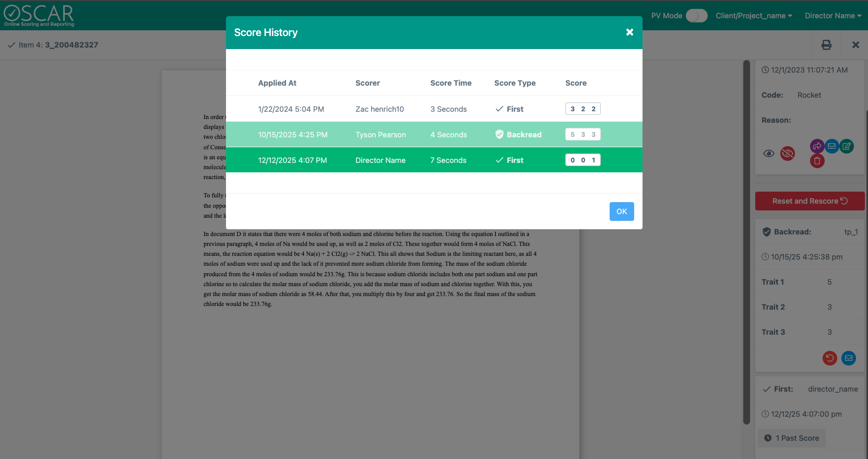Viewport: 868px width, 459px height.
Task: Click the OSCAR logo
Action: (39, 15)
